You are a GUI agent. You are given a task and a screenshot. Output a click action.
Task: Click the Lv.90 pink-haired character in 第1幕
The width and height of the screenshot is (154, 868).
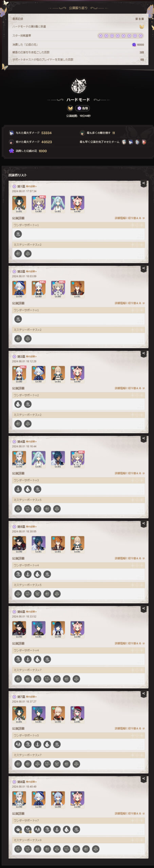tap(77, 204)
